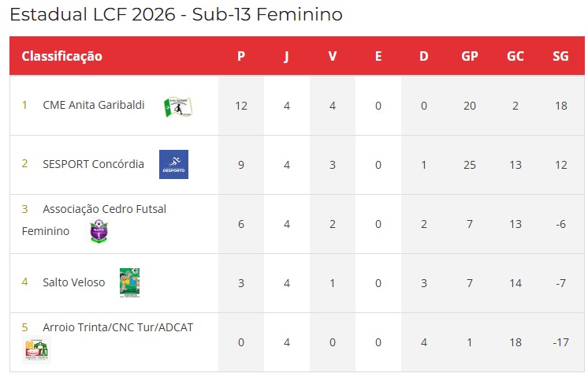Open the SESPORT Concórdia team link
The width and height of the screenshot is (588, 377).
click(x=93, y=164)
